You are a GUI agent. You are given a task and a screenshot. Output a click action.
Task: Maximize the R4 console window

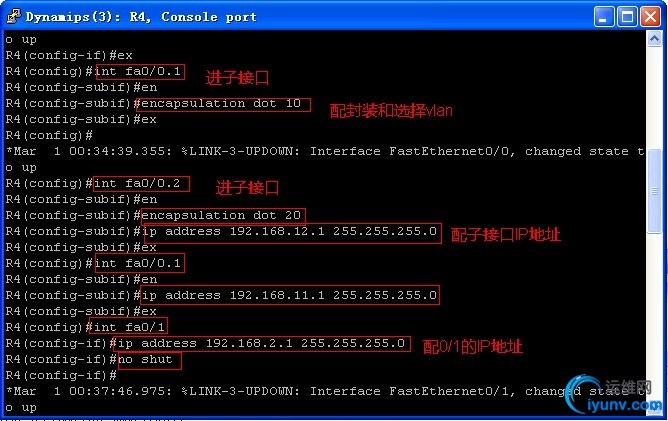(628, 16)
